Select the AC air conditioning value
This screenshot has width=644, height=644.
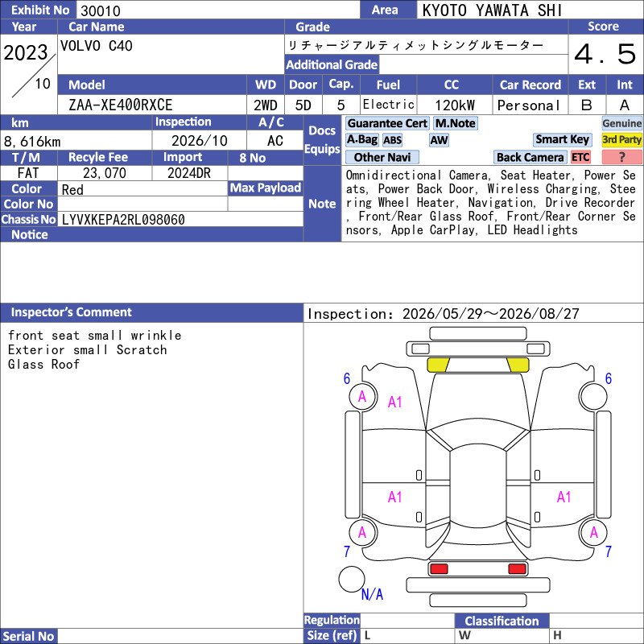pos(275,141)
